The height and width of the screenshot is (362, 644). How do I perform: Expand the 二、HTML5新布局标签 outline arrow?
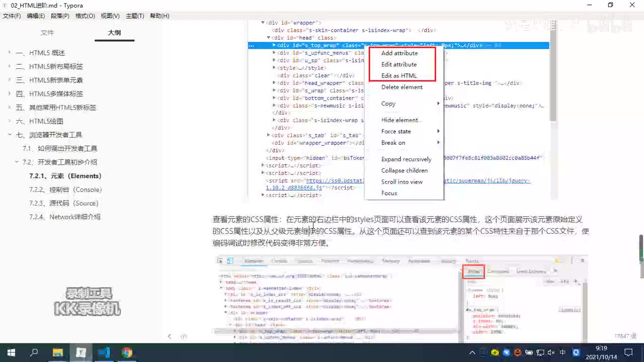(x=10, y=66)
